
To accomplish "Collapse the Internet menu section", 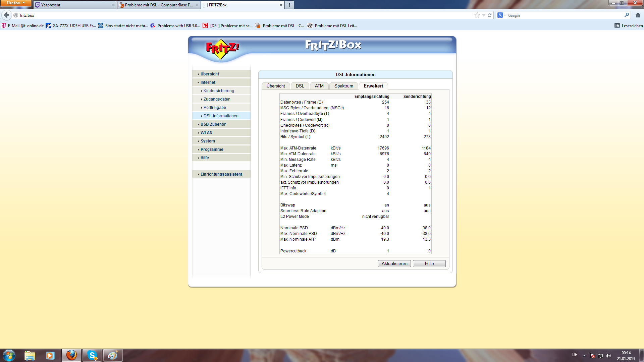I will point(208,82).
